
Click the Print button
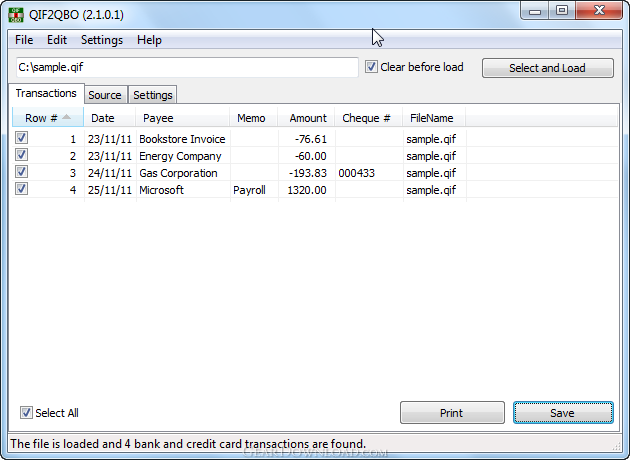[452, 413]
